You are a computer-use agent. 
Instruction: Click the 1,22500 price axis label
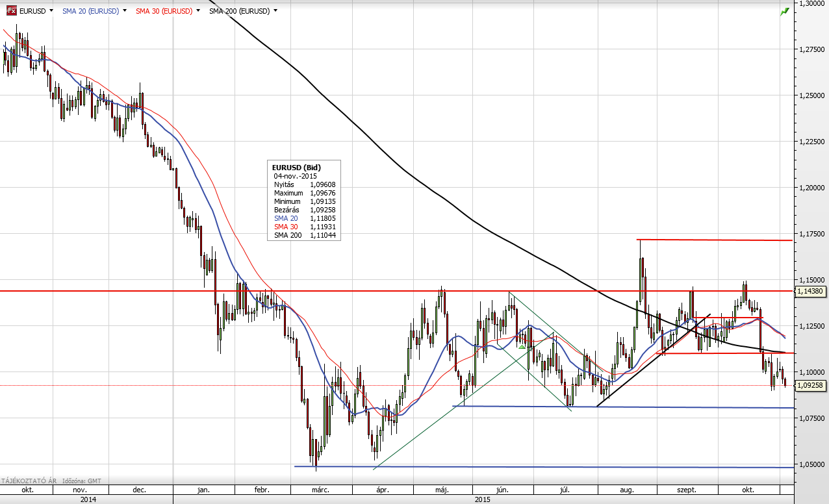[813, 142]
